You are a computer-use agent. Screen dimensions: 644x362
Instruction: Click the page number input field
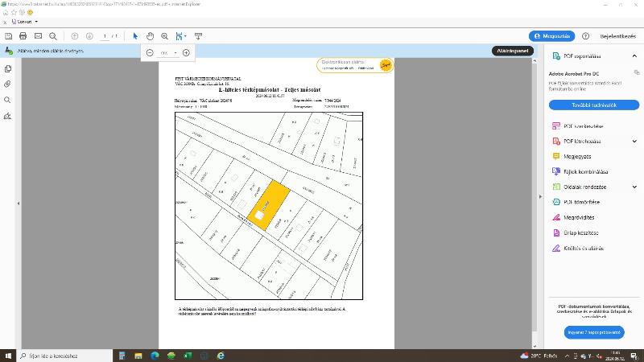point(106,36)
